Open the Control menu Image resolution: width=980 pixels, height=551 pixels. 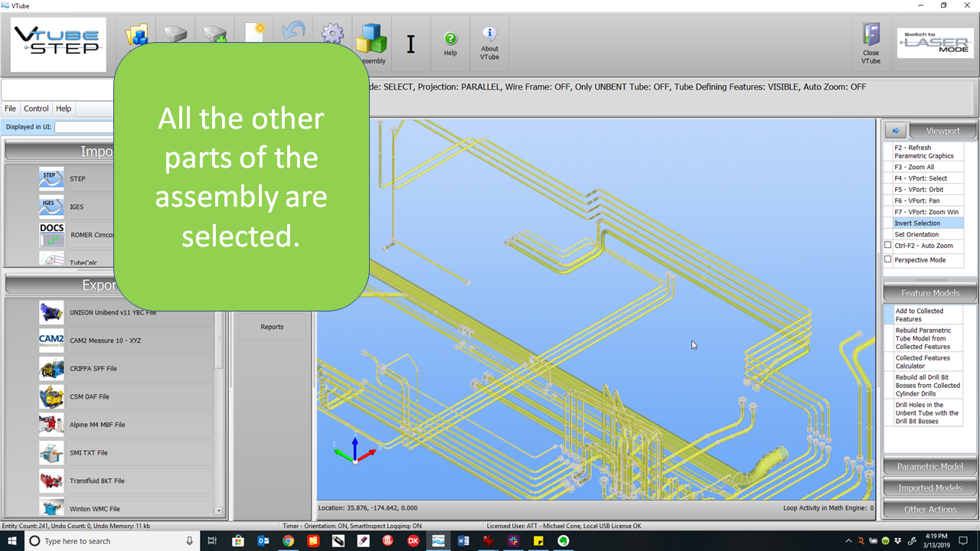[x=36, y=109]
